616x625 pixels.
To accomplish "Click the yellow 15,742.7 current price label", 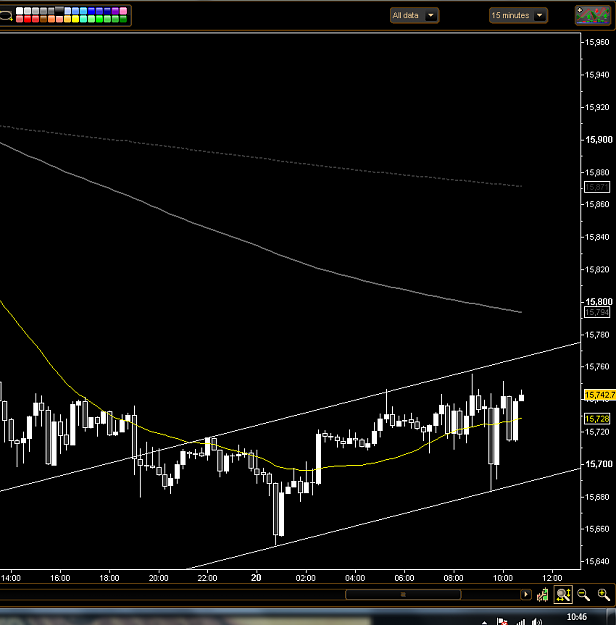I will click(600, 395).
